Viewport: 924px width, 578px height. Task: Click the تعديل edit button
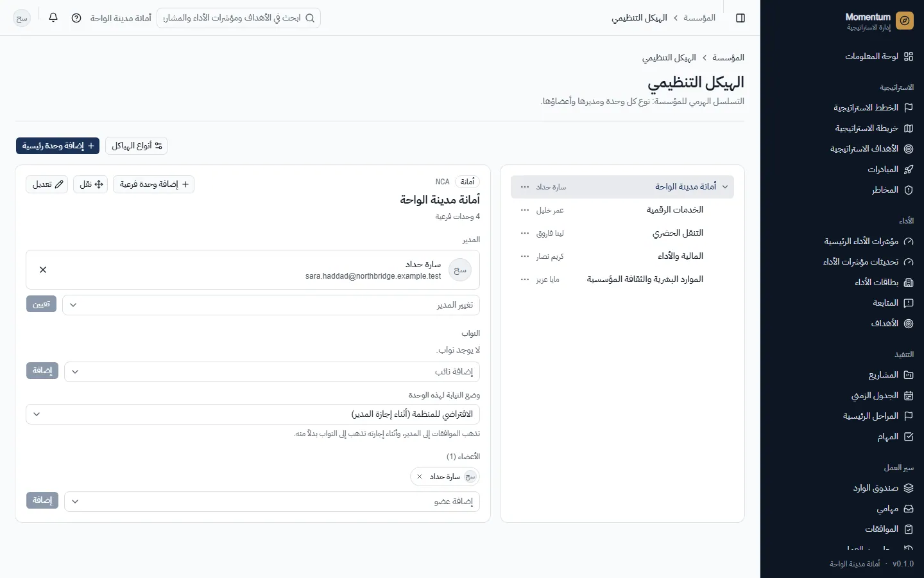(x=47, y=184)
